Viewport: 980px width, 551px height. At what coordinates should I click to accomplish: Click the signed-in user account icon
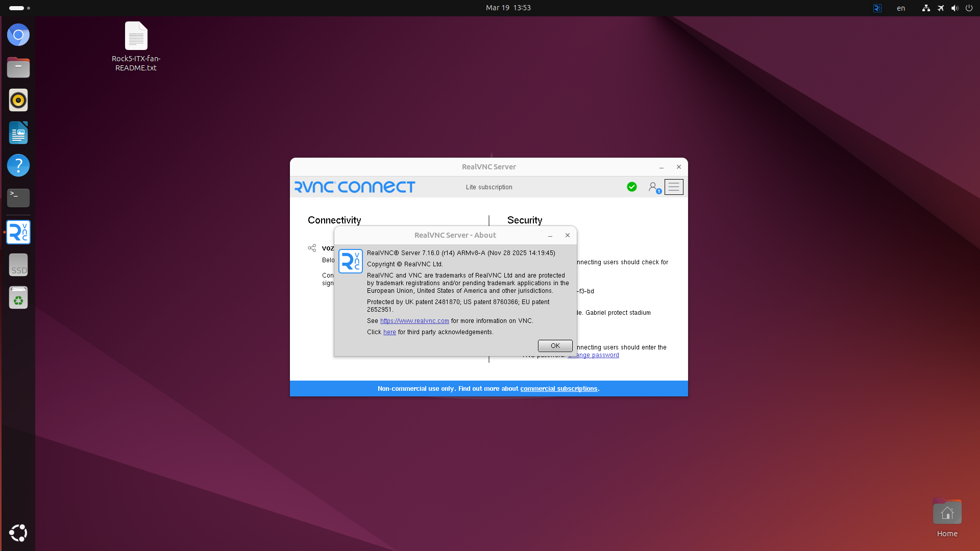[x=653, y=187]
